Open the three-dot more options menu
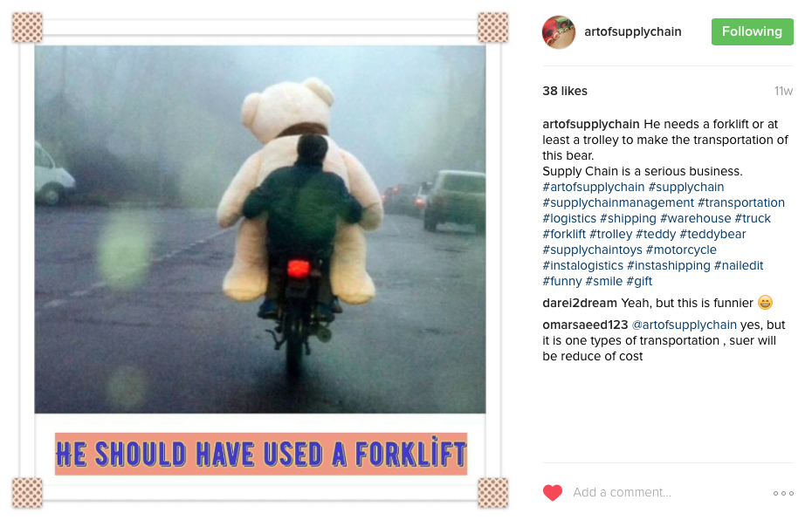The width and height of the screenshot is (812, 520). tap(783, 493)
